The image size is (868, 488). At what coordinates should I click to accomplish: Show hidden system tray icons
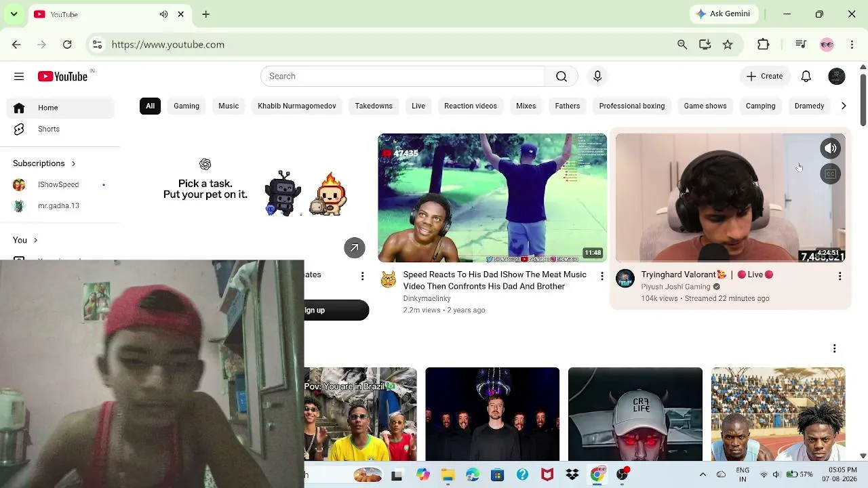(x=703, y=474)
